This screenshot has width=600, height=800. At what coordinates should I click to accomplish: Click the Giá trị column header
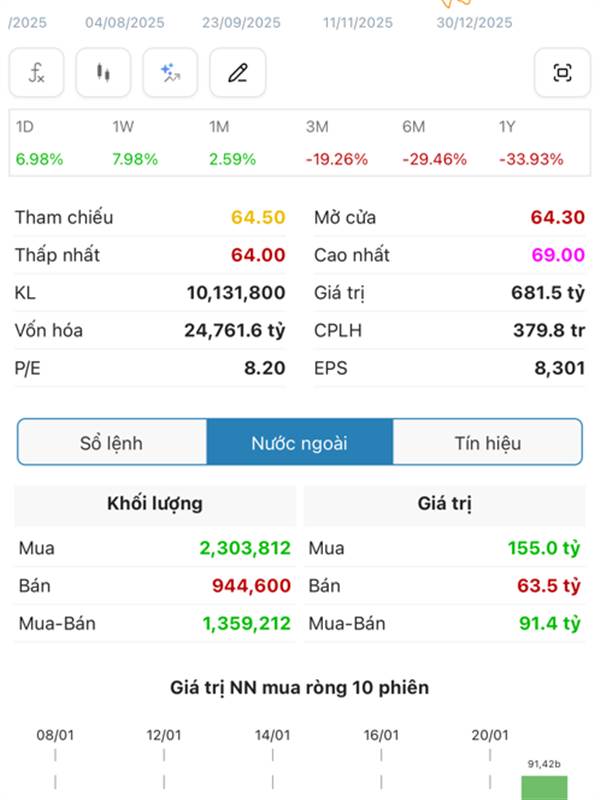click(443, 504)
